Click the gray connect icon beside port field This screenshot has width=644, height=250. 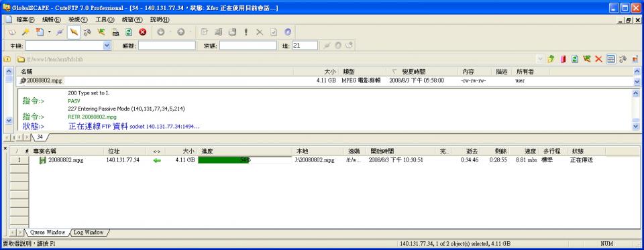tap(327, 46)
